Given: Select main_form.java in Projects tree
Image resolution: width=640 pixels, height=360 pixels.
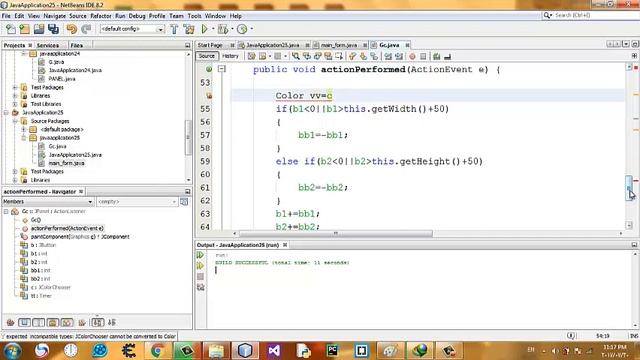Looking at the screenshot, I should tap(67, 163).
